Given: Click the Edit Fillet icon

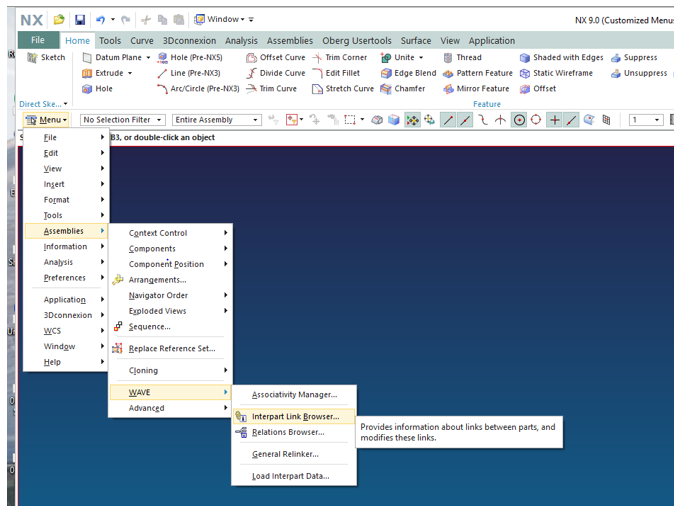Looking at the screenshot, I should pyautogui.click(x=317, y=73).
